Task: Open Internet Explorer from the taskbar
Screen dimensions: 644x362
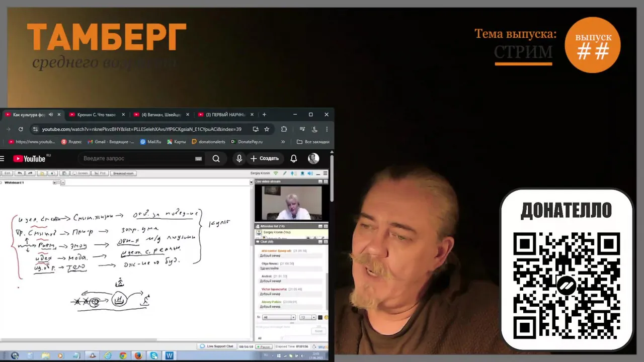Action: [108, 355]
